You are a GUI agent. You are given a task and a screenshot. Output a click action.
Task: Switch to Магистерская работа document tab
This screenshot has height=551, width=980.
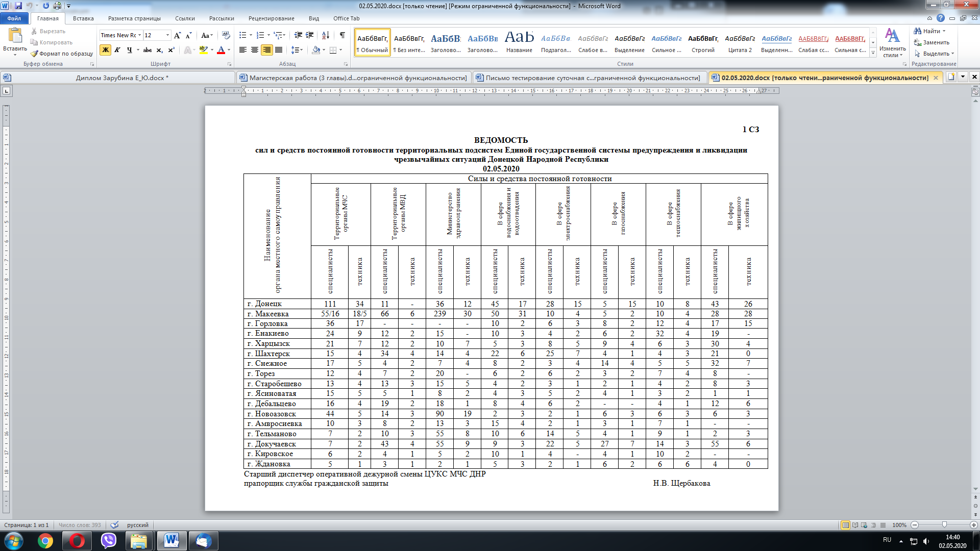tap(354, 78)
